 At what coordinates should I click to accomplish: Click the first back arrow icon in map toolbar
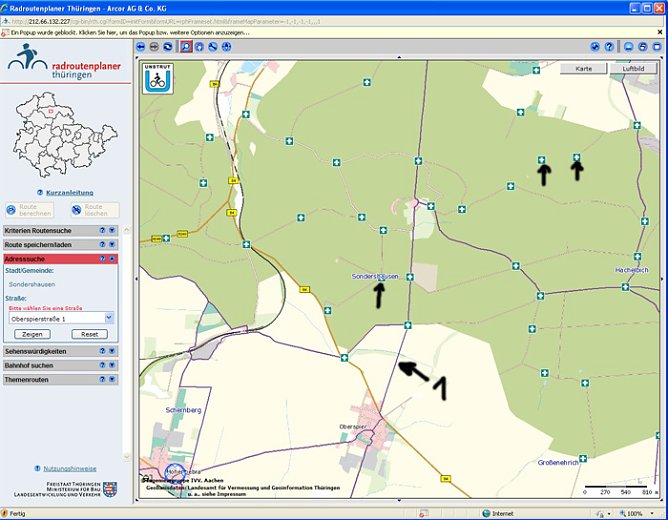point(142,46)
